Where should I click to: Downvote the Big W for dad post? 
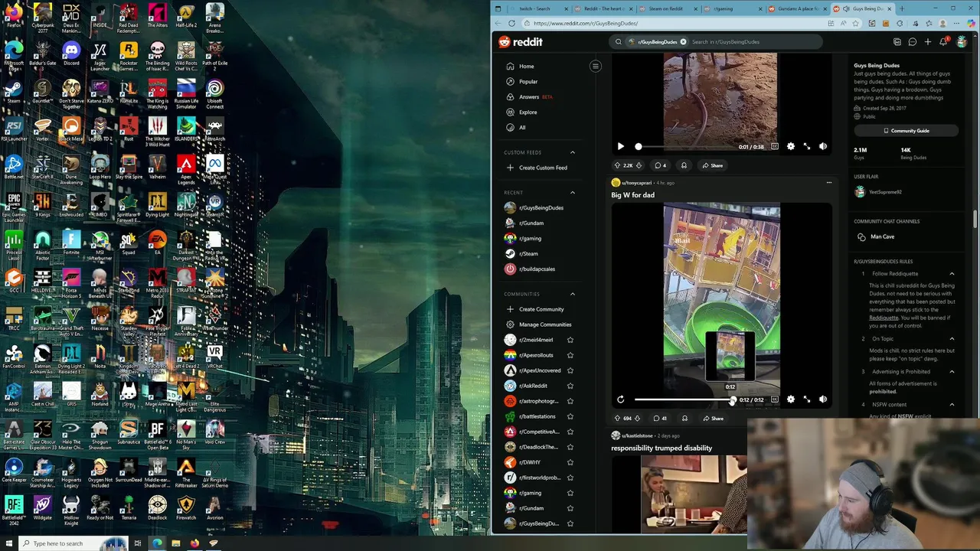pos(637,419)
